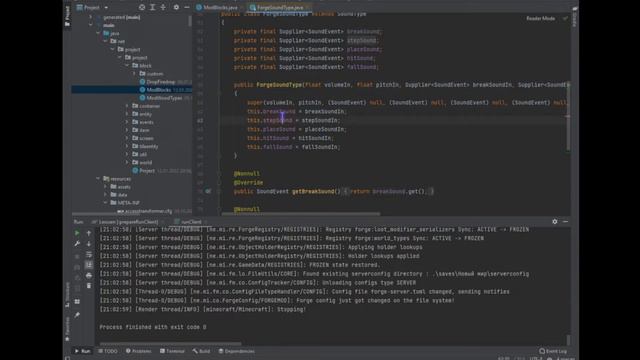The image size is (640, 360).
Task: Toggle Reader Mode in the editor
Action: click(x=540, y=18)
